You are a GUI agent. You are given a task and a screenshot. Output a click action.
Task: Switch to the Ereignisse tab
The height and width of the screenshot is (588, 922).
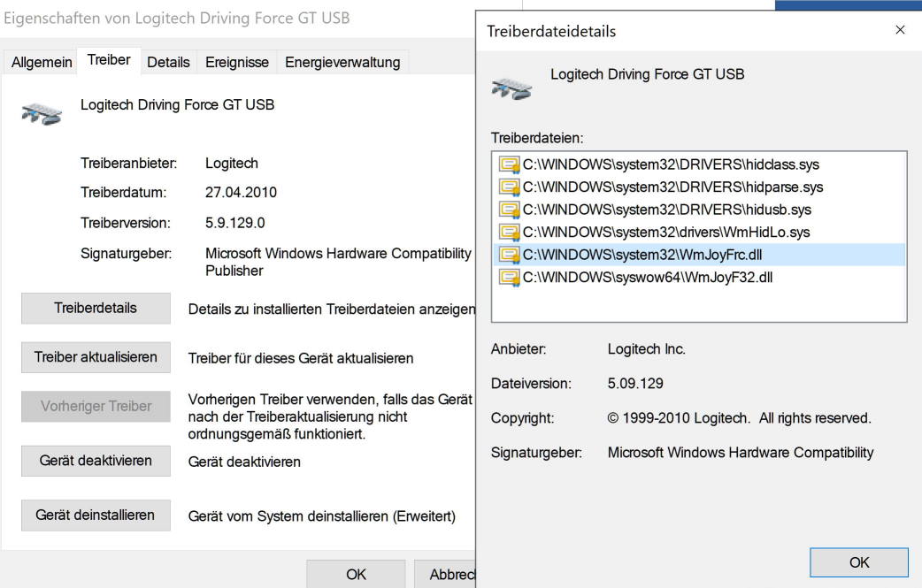pos(237,62)
